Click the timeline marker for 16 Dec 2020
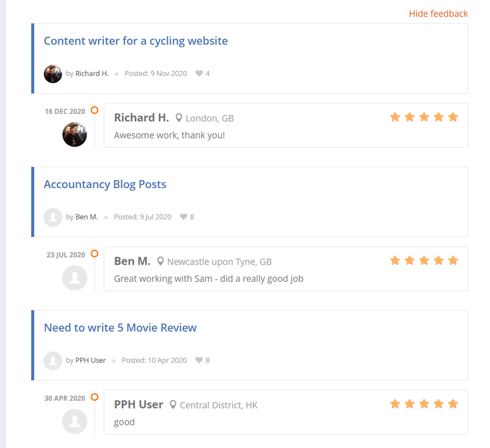The image size is (490, 448). pyautogui.click(x=94, y=110)
